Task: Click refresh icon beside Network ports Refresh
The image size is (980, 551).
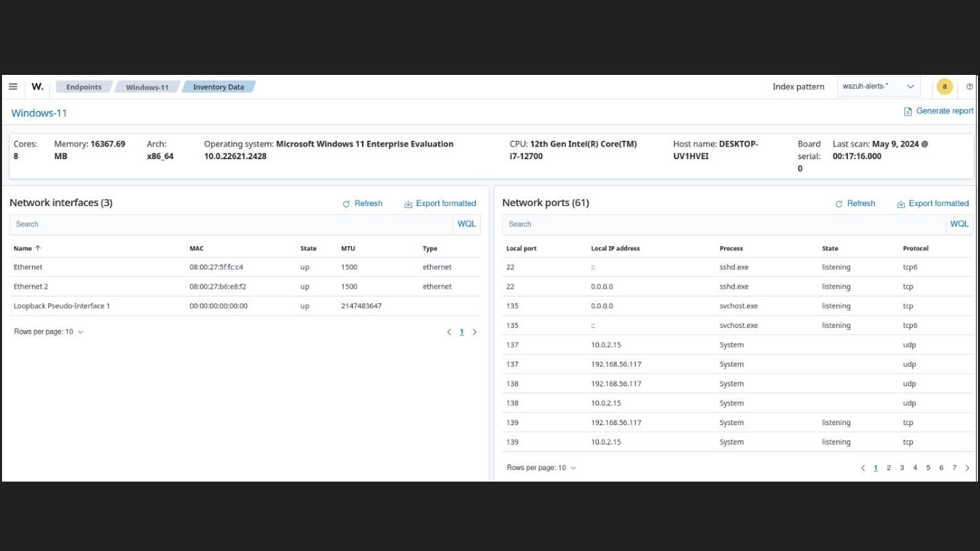Action: [x=839, y=204]
